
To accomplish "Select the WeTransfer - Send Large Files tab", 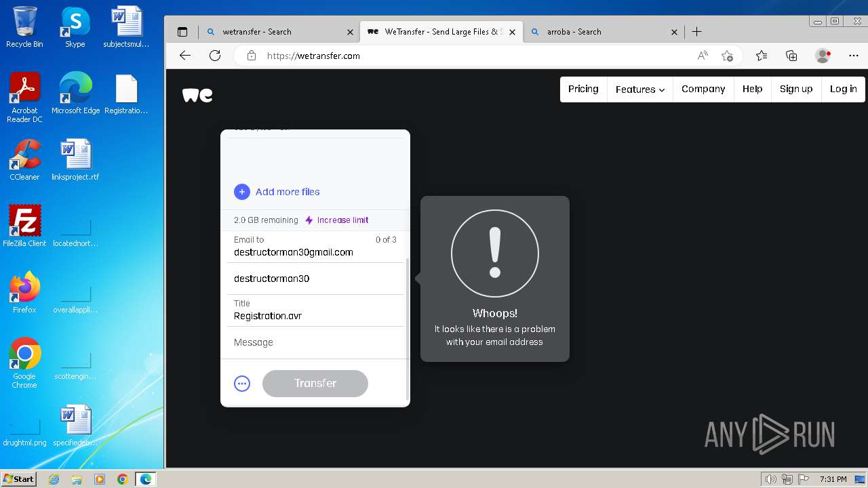I will [441, 32].
